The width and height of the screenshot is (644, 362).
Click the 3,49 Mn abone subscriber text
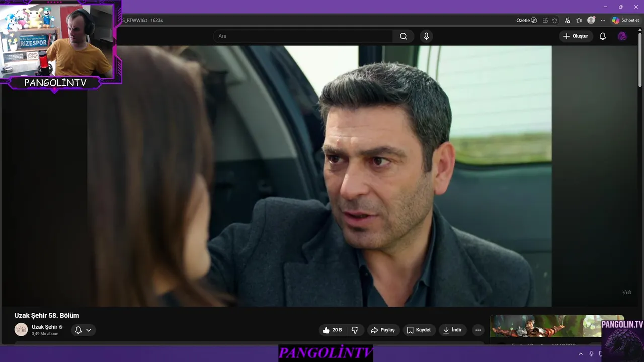45,334
